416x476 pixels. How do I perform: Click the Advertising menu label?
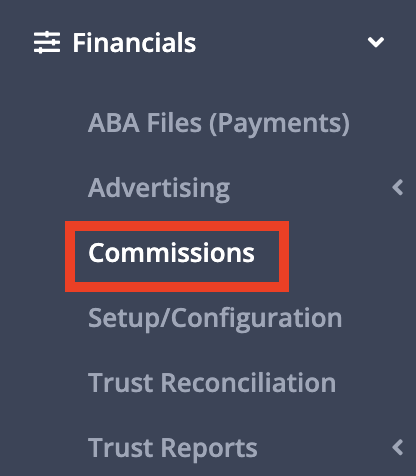pyautogui.click(x=159, y=189)
